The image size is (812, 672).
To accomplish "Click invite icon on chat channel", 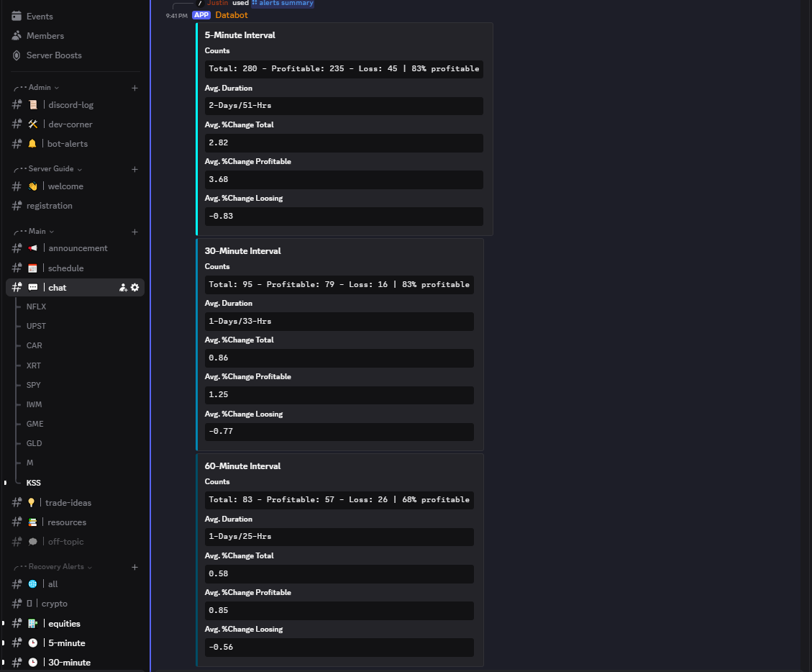I will (x=123, y=288).
